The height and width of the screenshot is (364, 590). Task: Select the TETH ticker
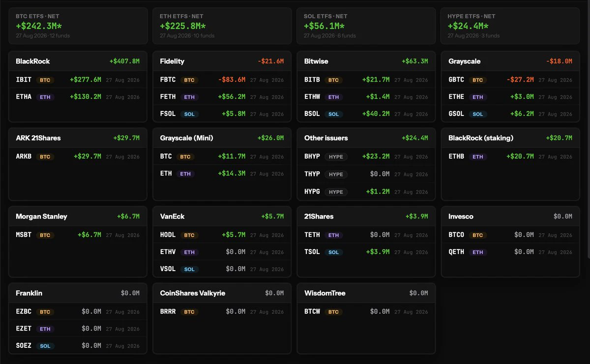[312, 235]
